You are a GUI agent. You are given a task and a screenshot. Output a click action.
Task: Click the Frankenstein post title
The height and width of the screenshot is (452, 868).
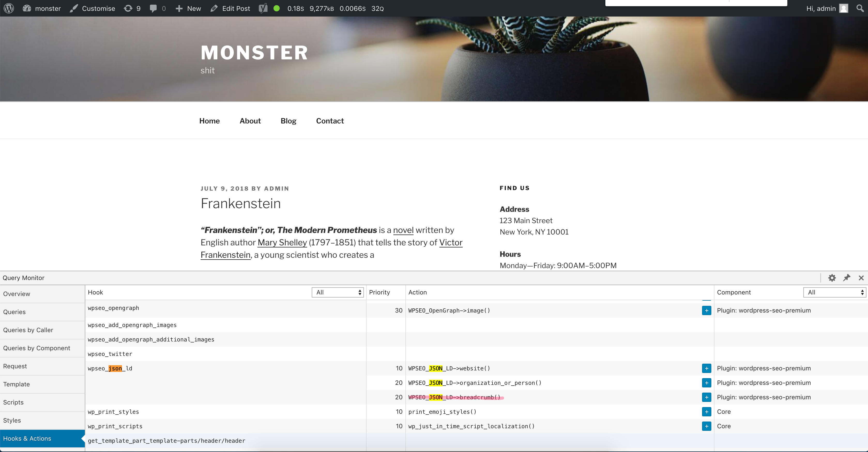click(241, 204)
